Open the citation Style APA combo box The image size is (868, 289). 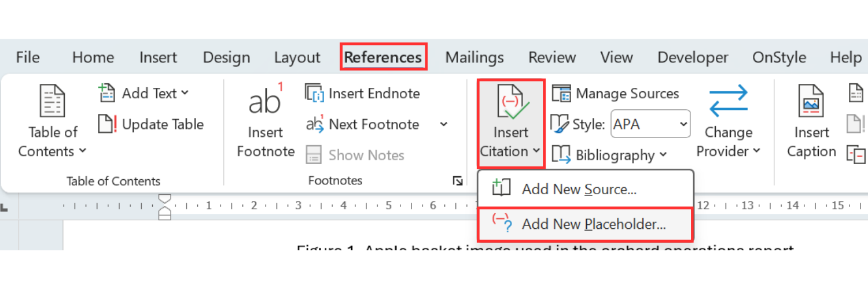pyautogui.click(x=650, y=124)
